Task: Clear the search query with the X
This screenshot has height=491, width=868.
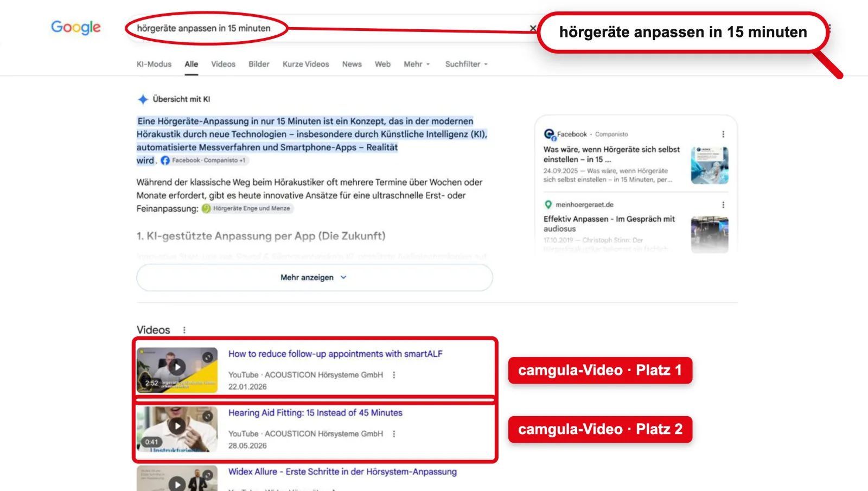Action: click(533, 28)
